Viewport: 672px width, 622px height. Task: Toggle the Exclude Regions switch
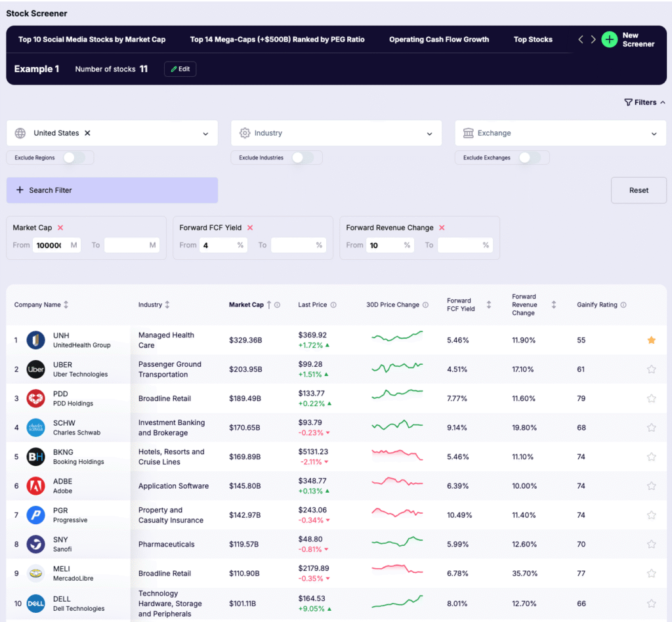point(73,157)
